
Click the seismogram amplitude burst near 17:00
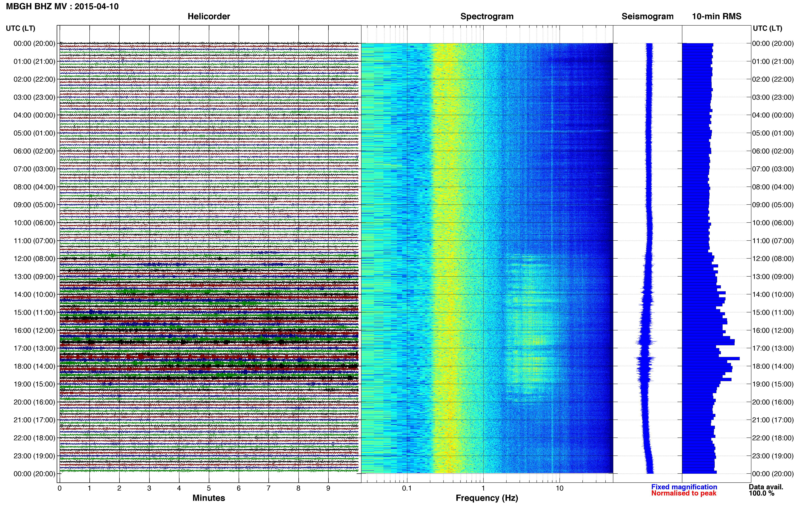click(x=646, y=342)
